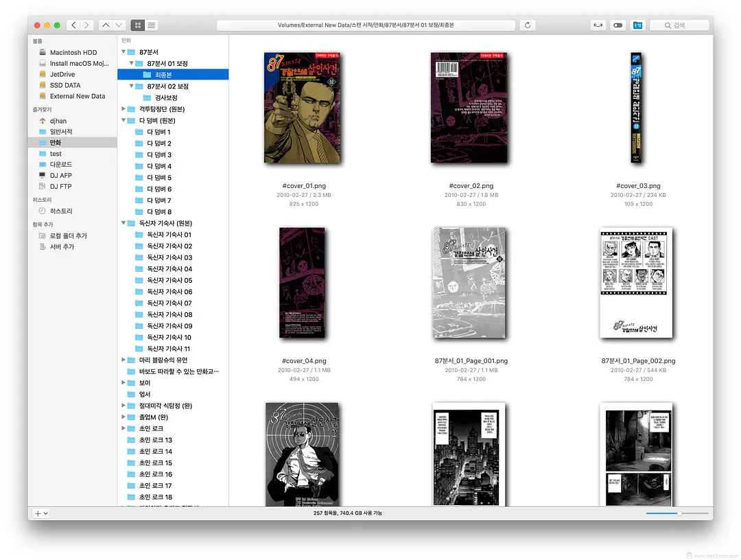Image resolution: width=741 pixels, height=560 pixels.
Task: Collapse the 다 덤벼 (원본) folder
Action: tap(123, 120)
